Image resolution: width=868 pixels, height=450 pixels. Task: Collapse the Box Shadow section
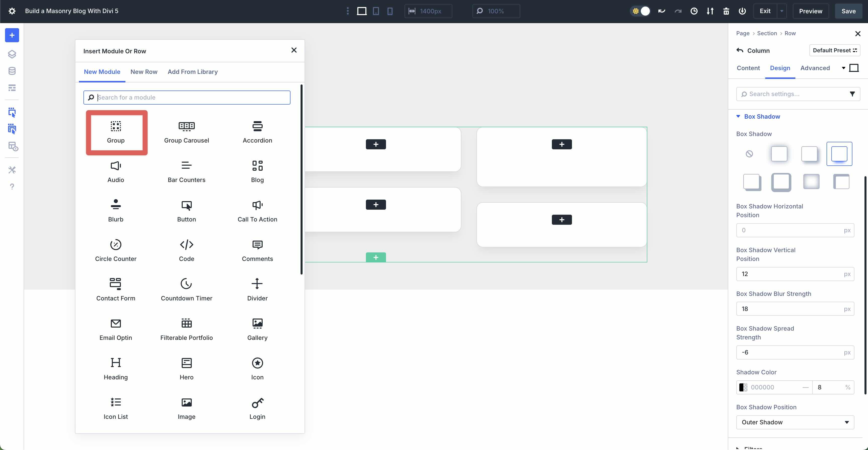(x=739, y=116)
